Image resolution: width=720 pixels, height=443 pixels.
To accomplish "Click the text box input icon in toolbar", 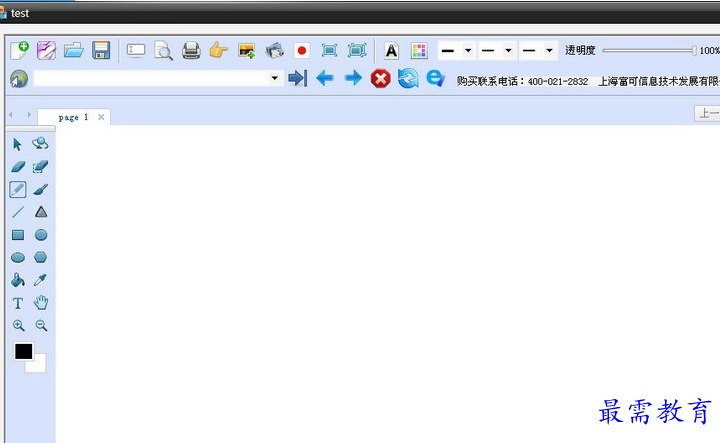I will tap(136, 50).
